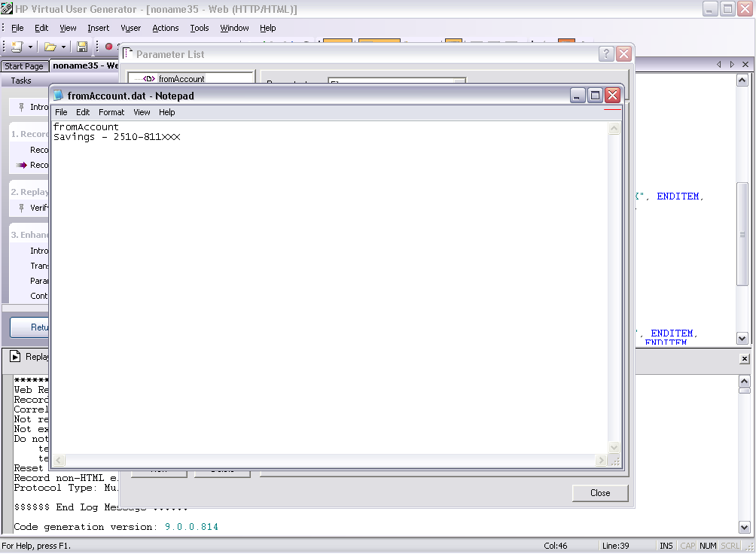Open the Window menu
This screenshot has height=554, width=756.
234,28
